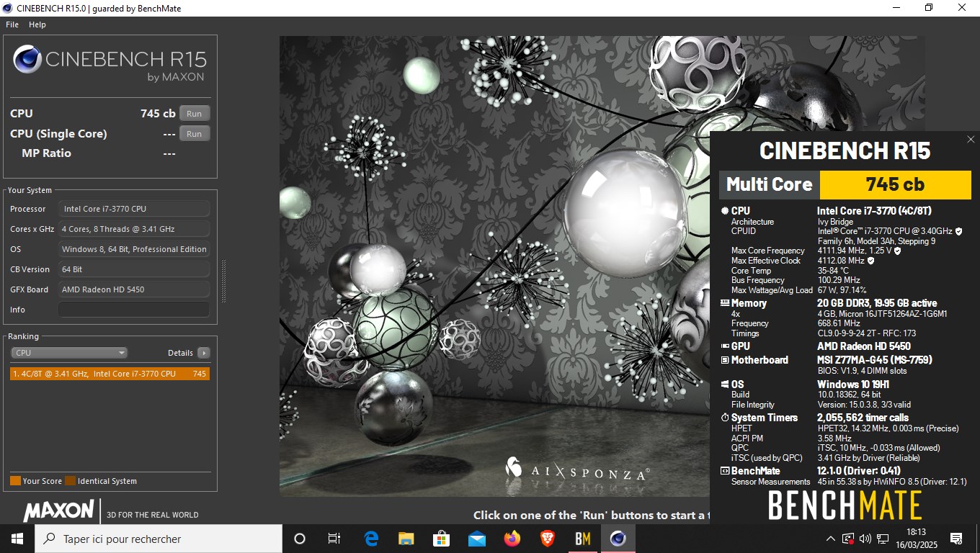The height and width of the screenshot is (553, 980).
Task: Click the Cinebench sphere logo icon
Action: (x=27, y=59)
